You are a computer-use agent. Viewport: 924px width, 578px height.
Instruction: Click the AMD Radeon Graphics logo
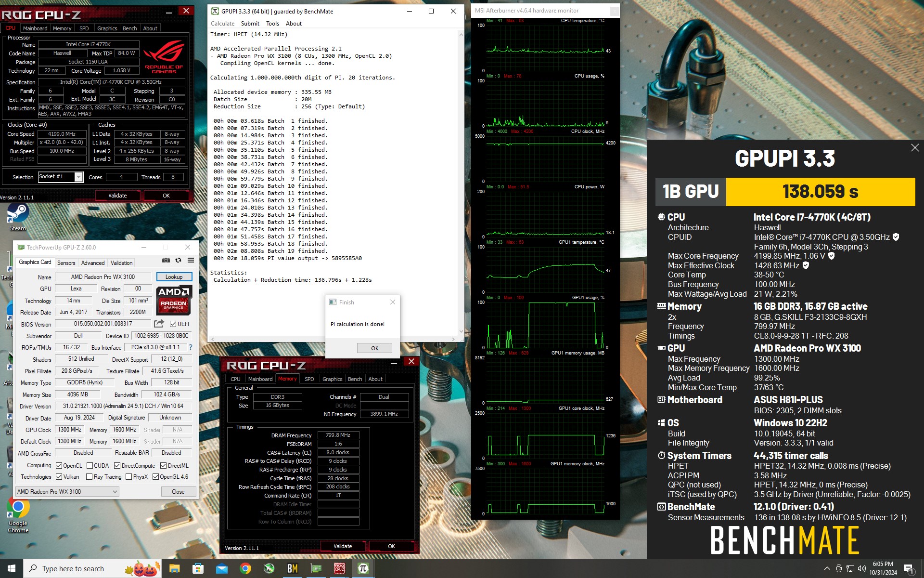174,300
